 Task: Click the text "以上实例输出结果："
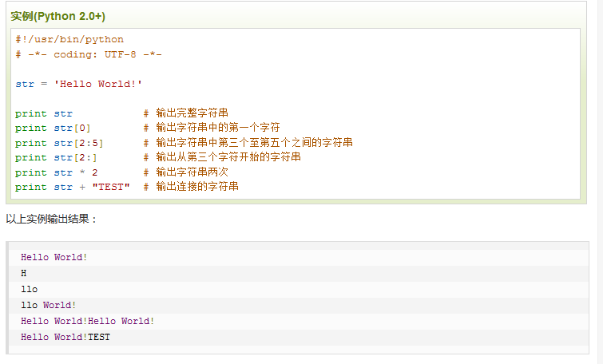52,219
